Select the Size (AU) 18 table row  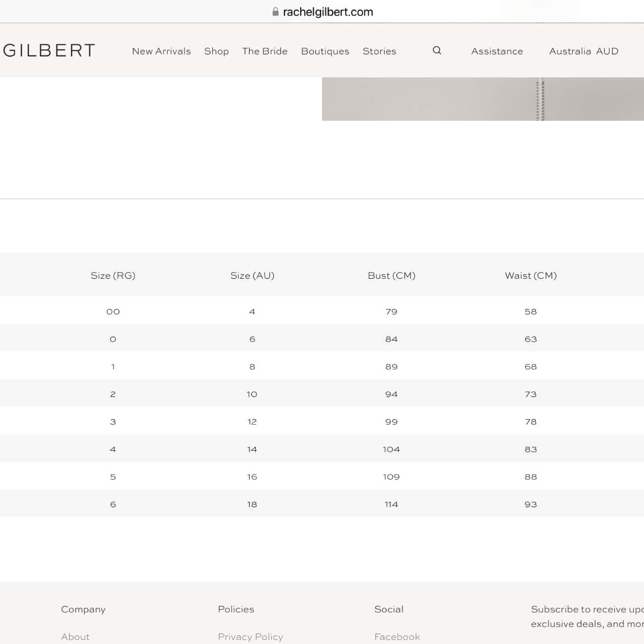point(322,504)
